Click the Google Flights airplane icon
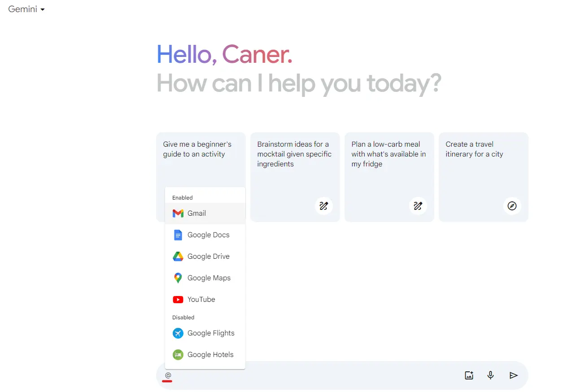This screenshot has width=576, height=392. 178,333
